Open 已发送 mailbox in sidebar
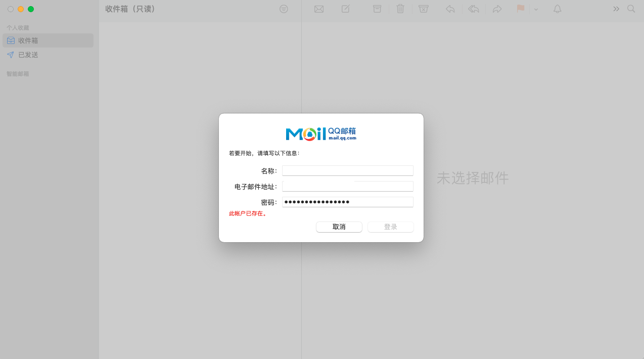Screen dimensions: 644x359 pos(28,55)
